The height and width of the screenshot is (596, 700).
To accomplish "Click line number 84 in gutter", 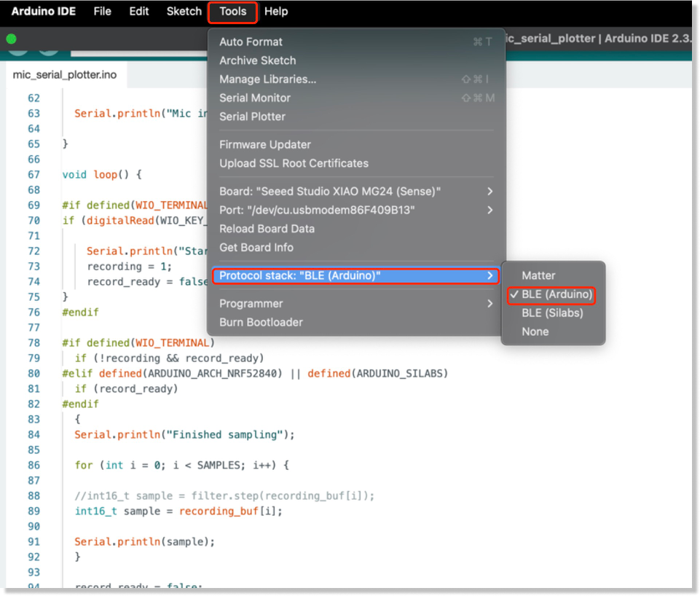I will click(x=34, y=435).
